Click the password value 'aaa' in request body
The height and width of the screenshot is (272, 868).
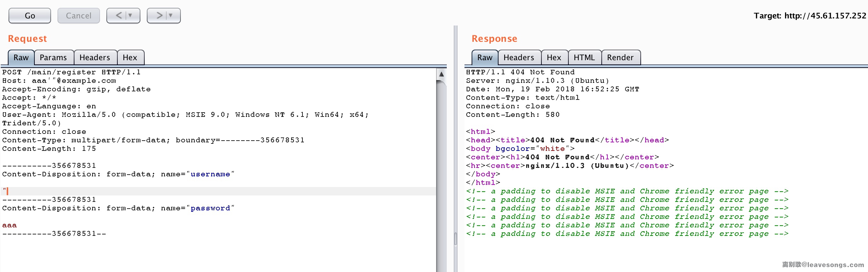(10, 225)
